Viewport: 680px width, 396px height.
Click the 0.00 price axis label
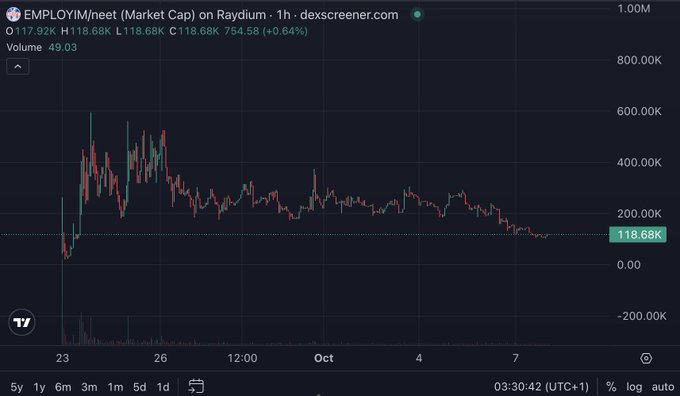click(x=628, y=265)
